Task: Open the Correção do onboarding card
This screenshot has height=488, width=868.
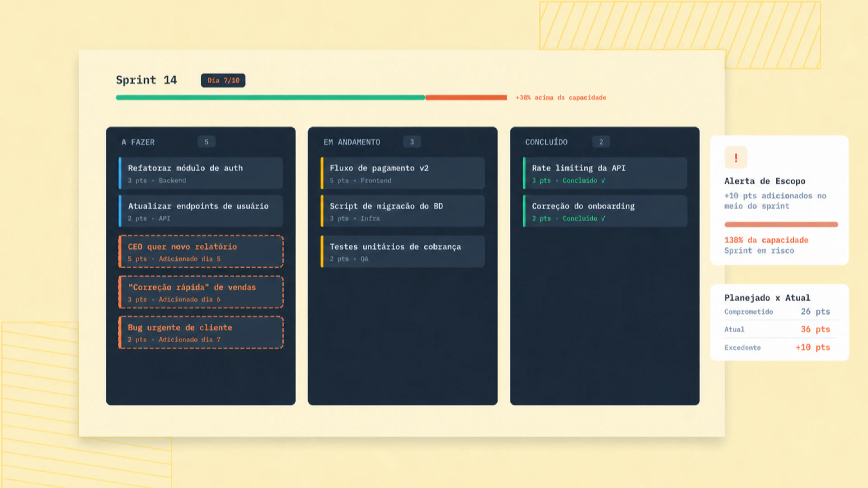Action: (605, 211)
